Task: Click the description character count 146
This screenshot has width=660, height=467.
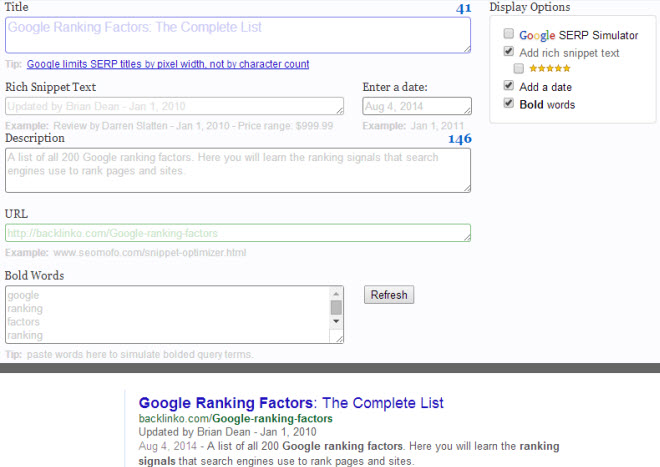Action: [x=460, y=139]
